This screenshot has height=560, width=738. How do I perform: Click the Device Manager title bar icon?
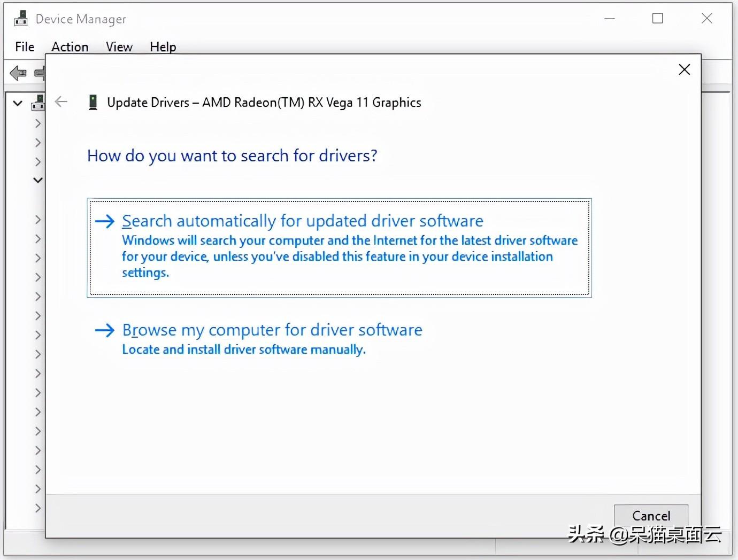coord(21,19)
